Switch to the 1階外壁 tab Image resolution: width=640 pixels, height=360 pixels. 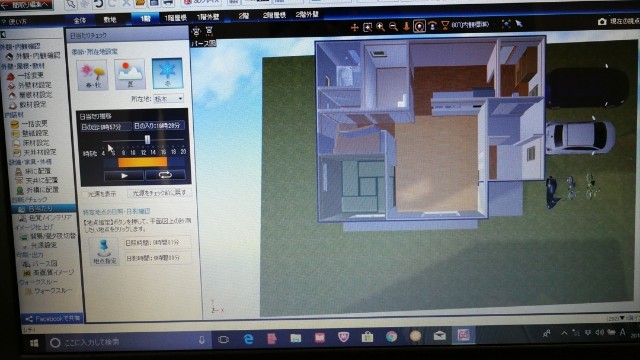[x=208, y=17]
